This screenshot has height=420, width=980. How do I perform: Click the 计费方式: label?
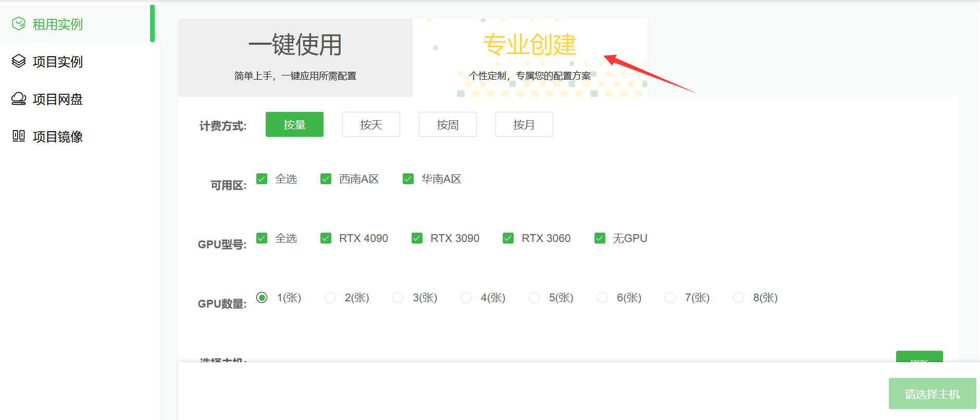click(x=223, y=126)
